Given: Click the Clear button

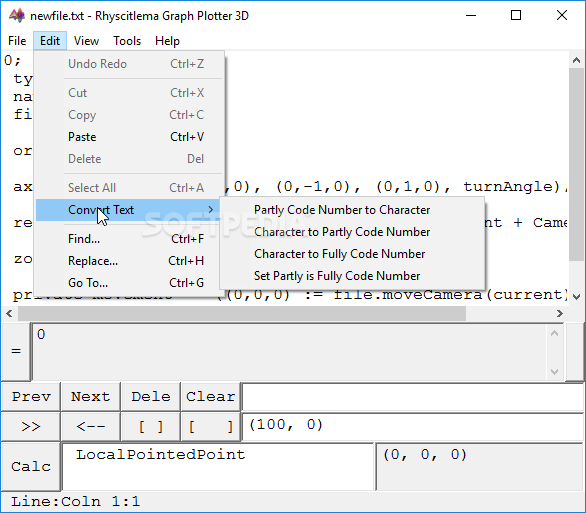Looking at the screenshot, I should tap(210, 396).
